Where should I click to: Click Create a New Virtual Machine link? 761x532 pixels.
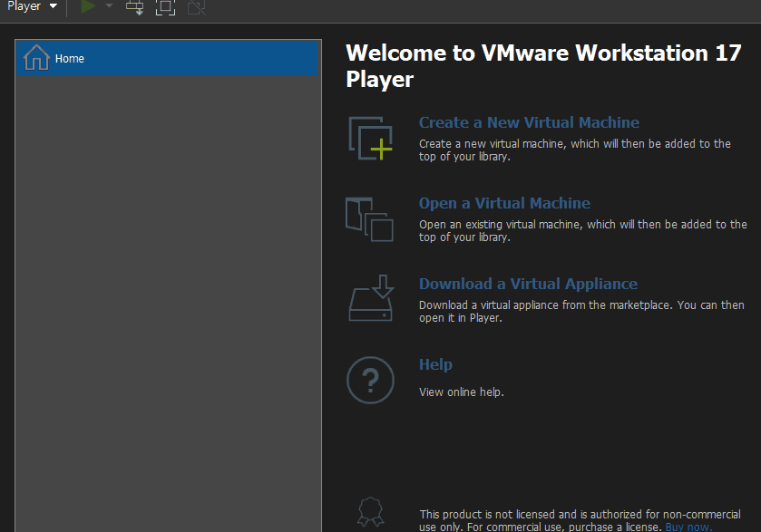point(529,122)
